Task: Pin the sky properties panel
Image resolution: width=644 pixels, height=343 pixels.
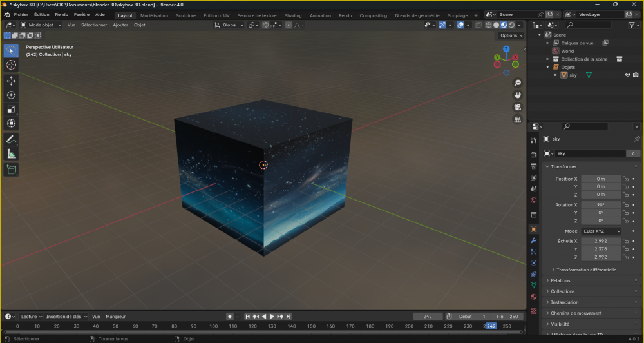Action: tap(637, 139)
